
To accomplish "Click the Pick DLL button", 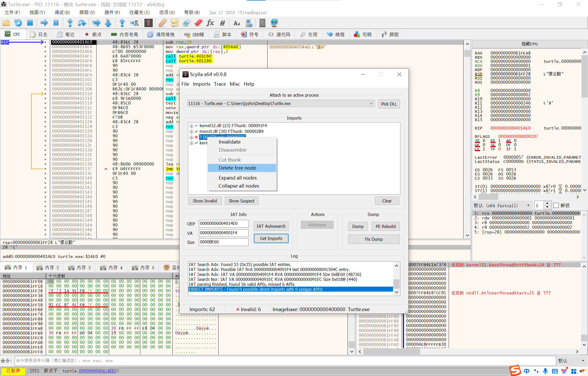I will [x=389, y=104].
